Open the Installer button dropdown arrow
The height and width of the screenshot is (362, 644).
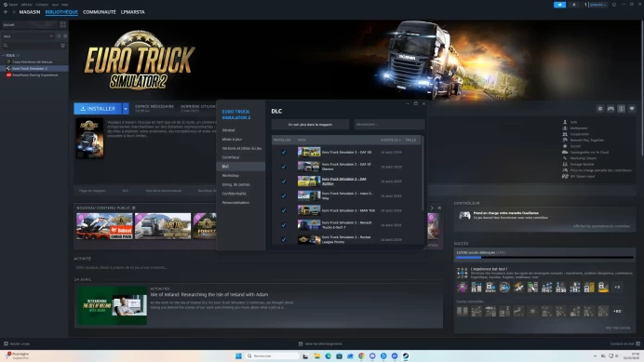pyautogui.click(x=126, y=109)
